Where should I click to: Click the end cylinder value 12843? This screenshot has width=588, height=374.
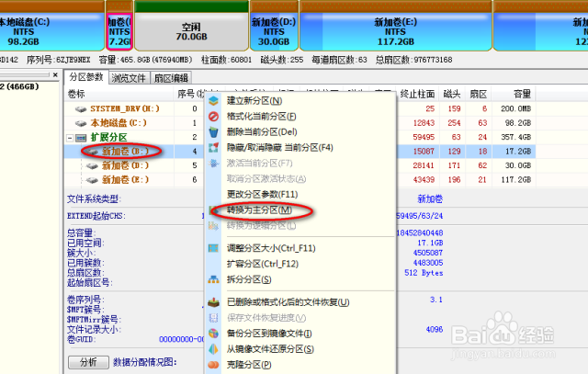pos(424,123)
